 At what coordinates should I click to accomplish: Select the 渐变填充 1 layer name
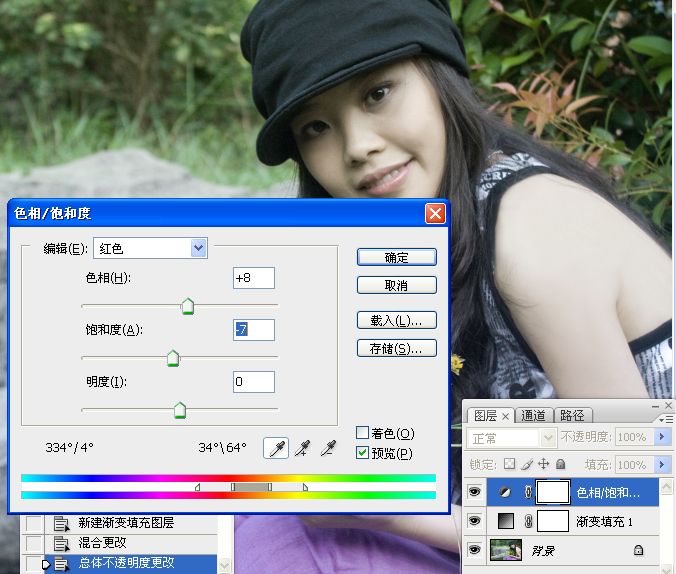(x=604, y=522)
